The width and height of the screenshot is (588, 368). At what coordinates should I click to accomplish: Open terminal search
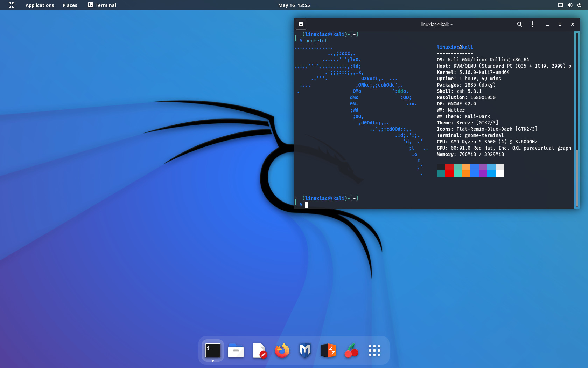pos(520,24)
